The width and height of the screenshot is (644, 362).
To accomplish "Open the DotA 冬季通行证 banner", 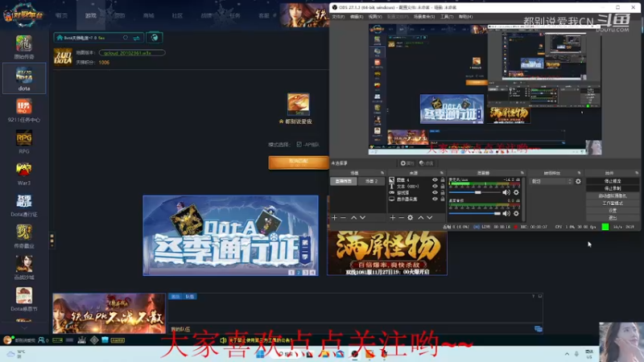I will 230,236.
